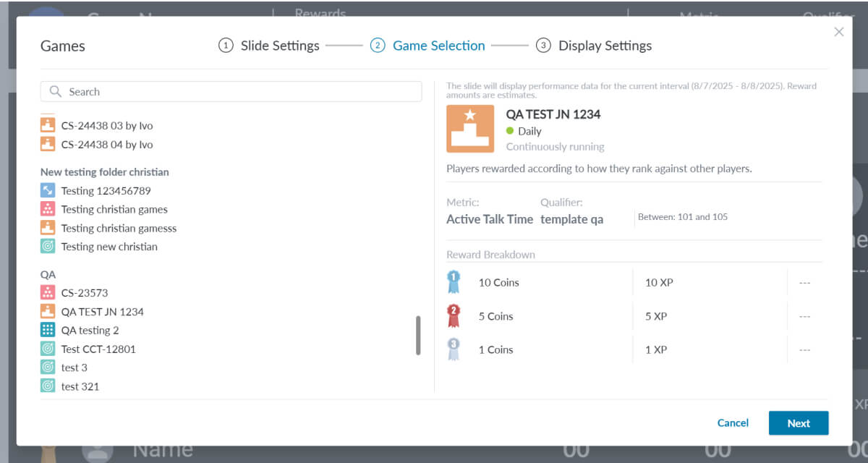
Task: Click the games list vertical scrollbar
Action: click(418, 336)
